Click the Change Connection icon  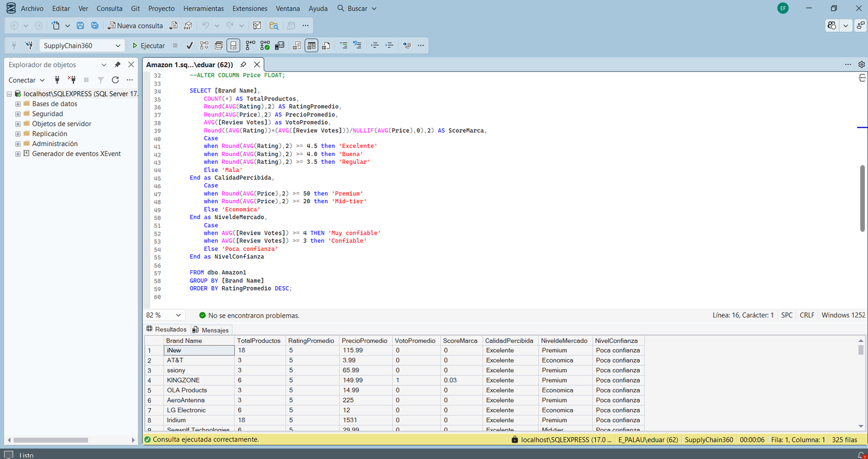tap(29, 46)
